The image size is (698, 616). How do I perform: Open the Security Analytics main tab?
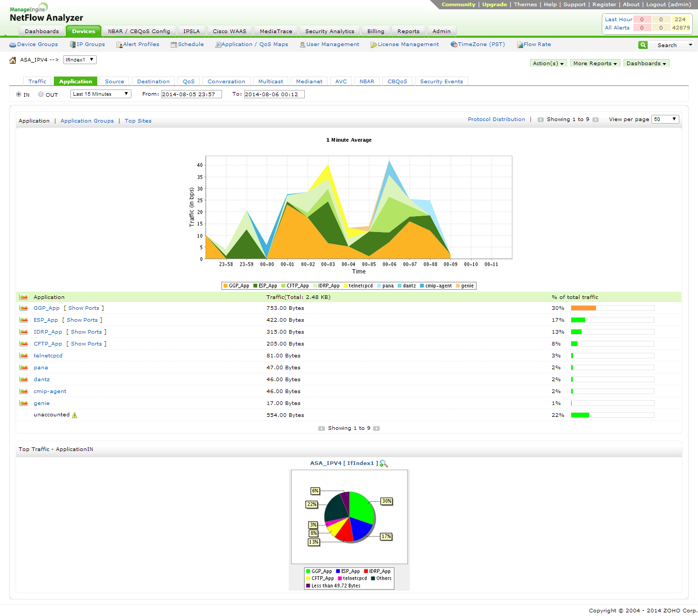(x=330, y=32)
